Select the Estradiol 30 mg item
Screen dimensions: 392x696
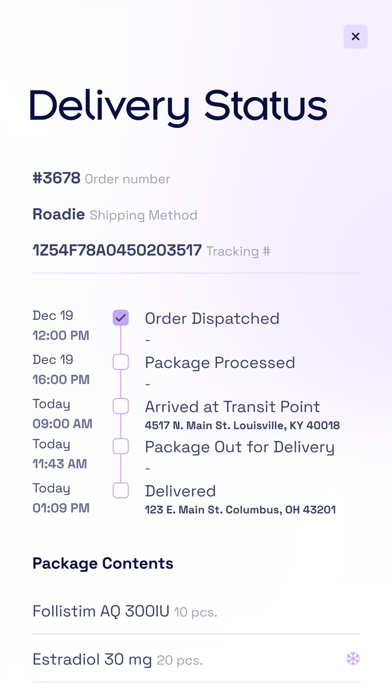196,659
